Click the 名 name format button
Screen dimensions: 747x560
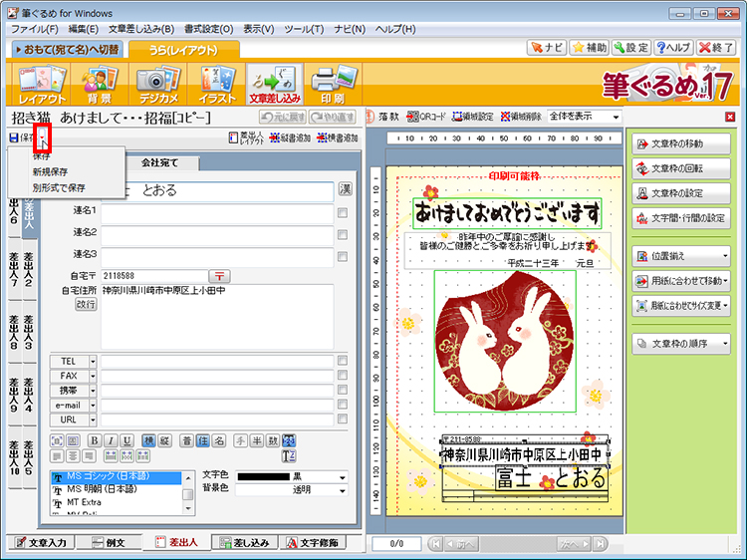[219, 440]
